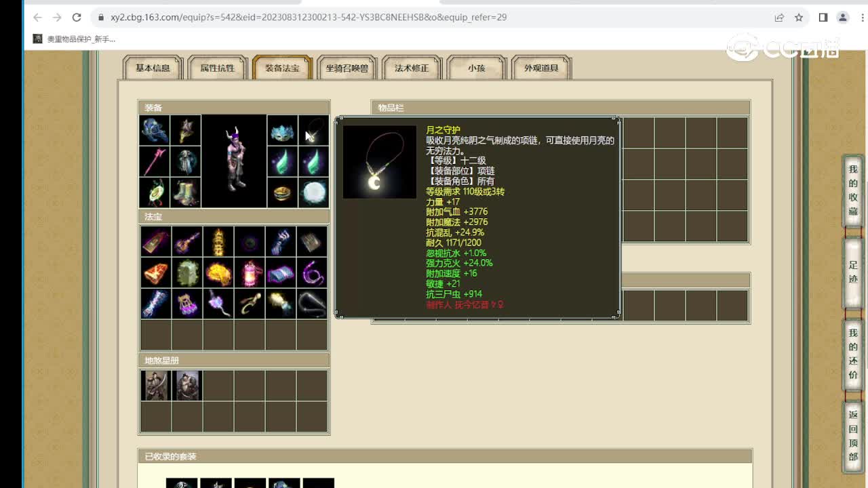Select the purple coiled whip treasure

click(x=312, y=272)
